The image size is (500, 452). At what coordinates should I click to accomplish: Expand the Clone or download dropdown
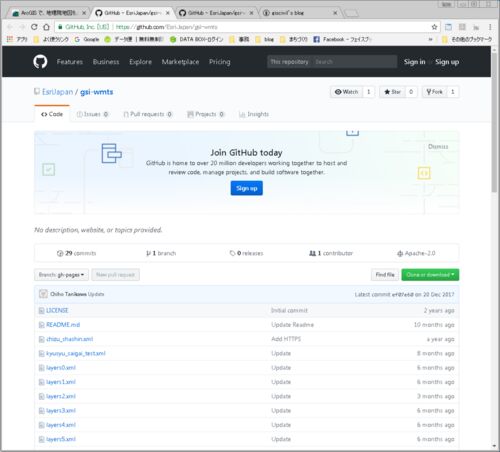[x=430, y=275]
